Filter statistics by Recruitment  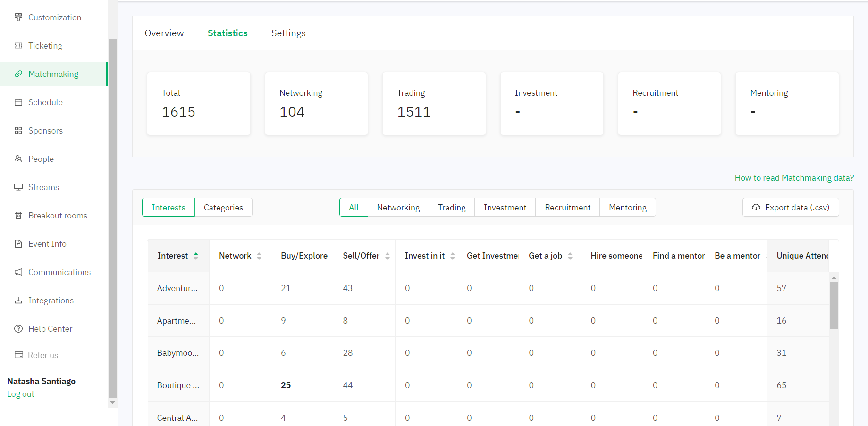tap(568, 208)
